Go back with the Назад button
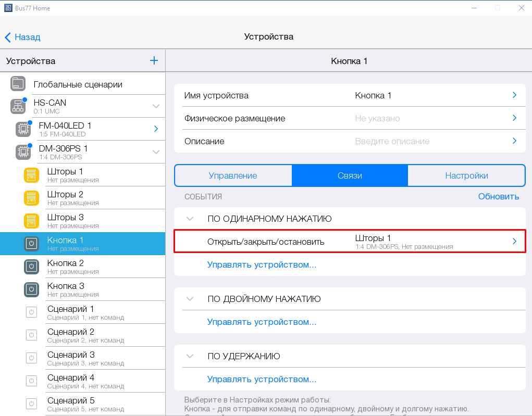This screenshot has width=532, height=416. click(22, 37)
